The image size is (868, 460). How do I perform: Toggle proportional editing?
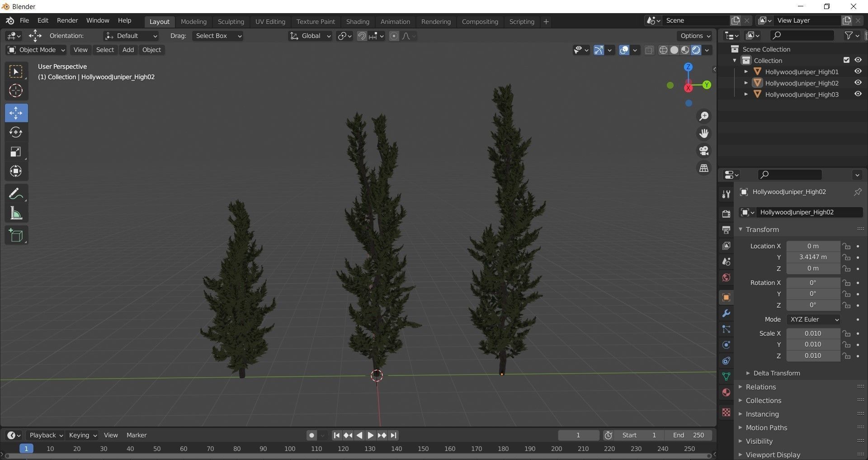(x=394, y=36)
